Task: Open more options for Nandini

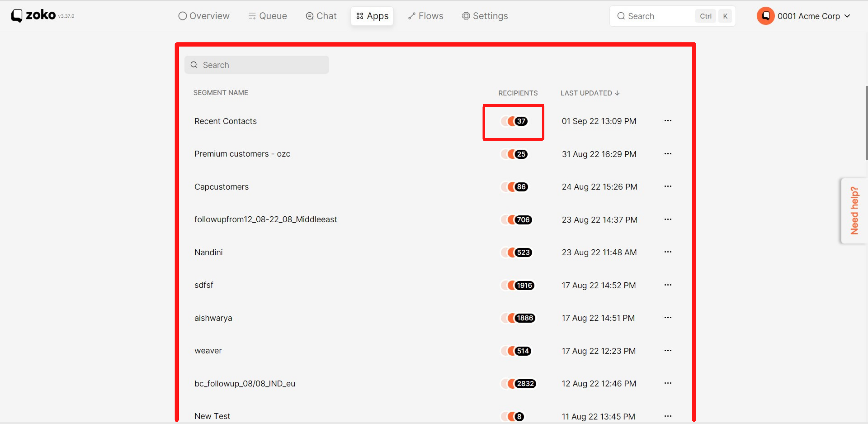Action: [x=668, y=252]
